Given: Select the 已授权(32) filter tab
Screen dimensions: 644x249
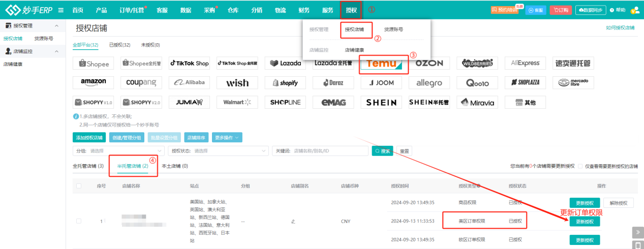Looking at the screenshot, I should (120, 45).
